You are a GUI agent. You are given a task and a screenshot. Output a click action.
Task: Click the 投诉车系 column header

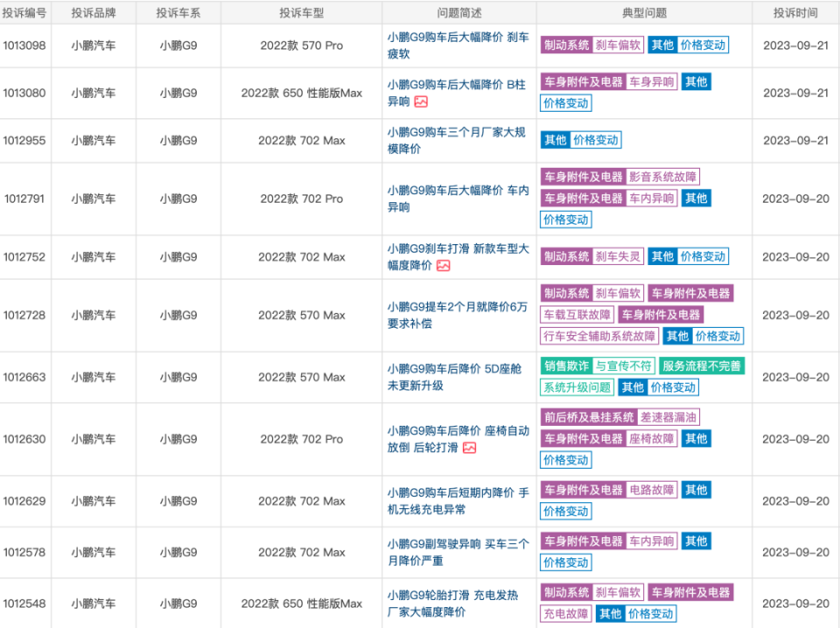[178, 13]
